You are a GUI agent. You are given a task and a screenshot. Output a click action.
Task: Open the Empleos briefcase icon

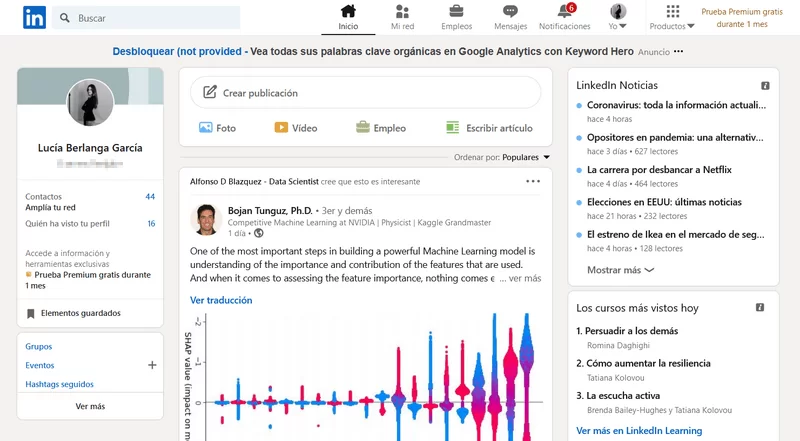(x=456, y=11)
